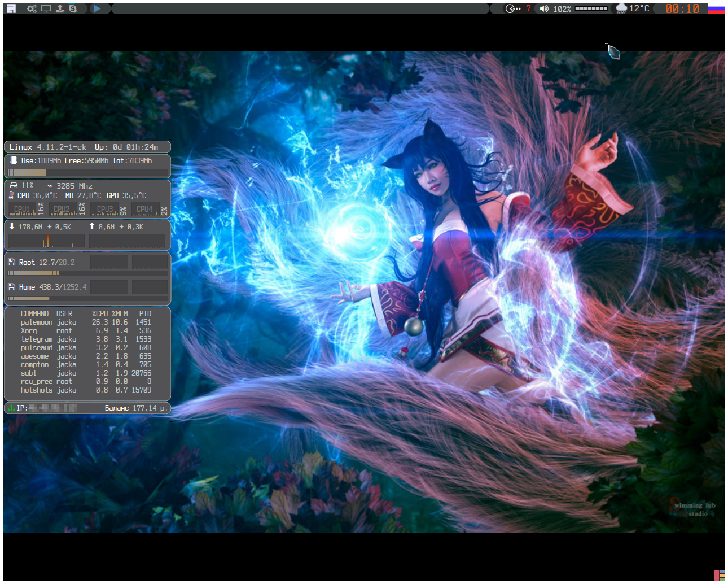Click the green network icon beside IP
The width and height of the screenshot is (728, 584).
pyautogui.click(x=11, y=408)
